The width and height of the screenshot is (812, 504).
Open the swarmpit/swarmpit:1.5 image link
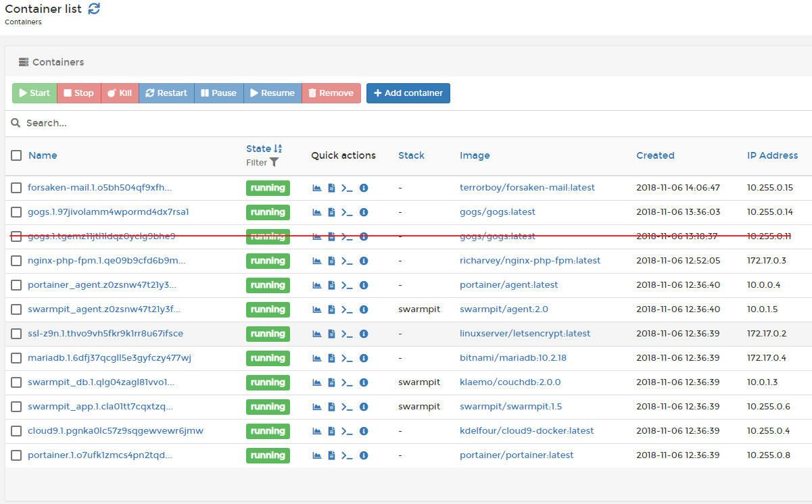click(x=510, y=407)
